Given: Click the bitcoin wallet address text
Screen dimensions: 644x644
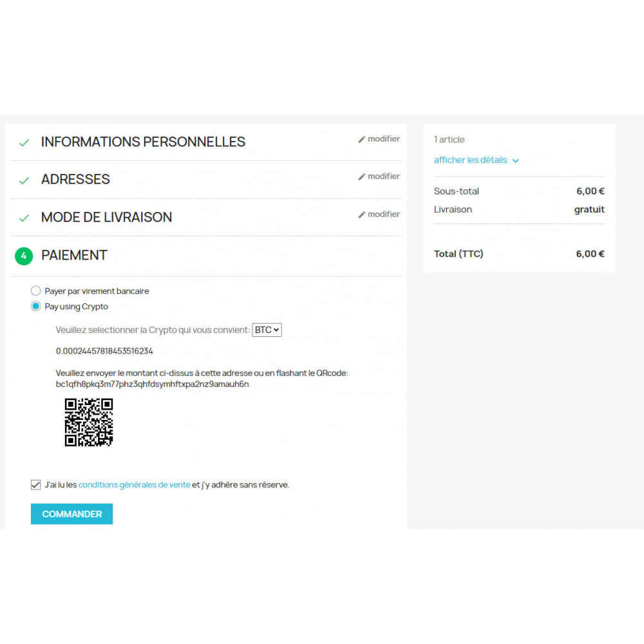Looking at the screenshot, I should pos(153,384).
